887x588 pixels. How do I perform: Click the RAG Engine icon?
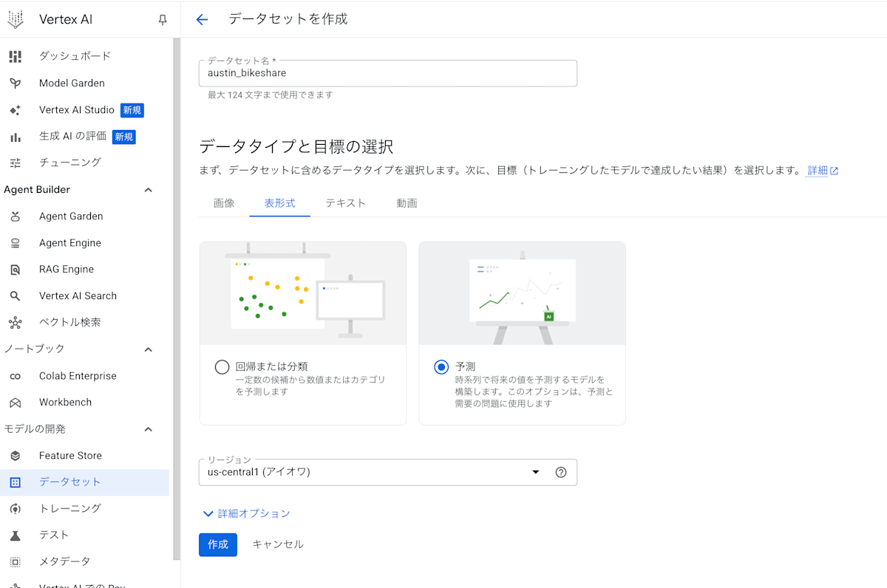tap(16, 270)
